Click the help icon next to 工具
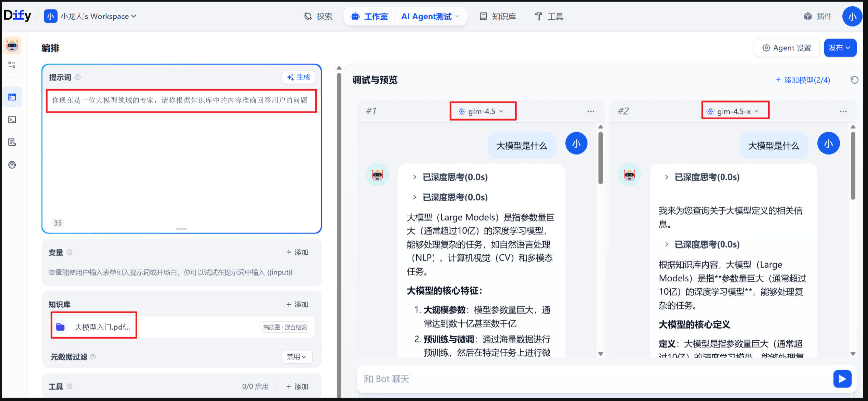The height and width of the screenshot is (401, 868). (x=70, y=386)
